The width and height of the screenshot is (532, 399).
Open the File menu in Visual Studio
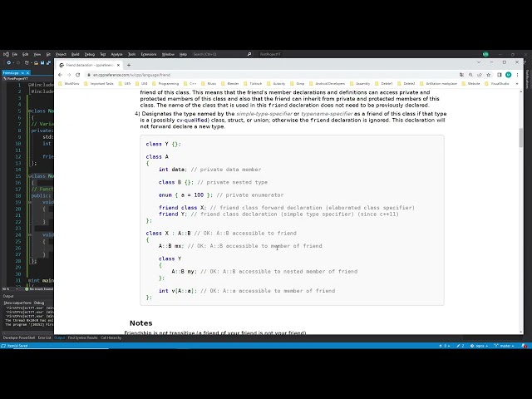[x=15, y=54]
